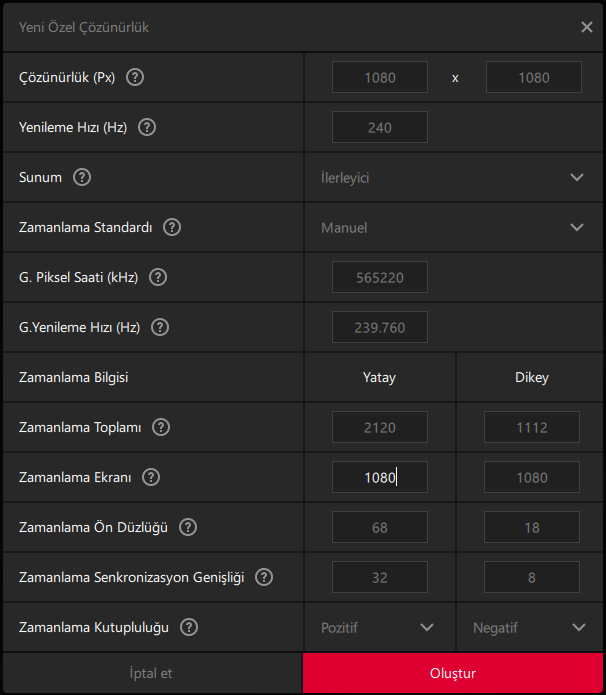Open horizontal polarity Pozitif dropdown

tap(378, 627)
